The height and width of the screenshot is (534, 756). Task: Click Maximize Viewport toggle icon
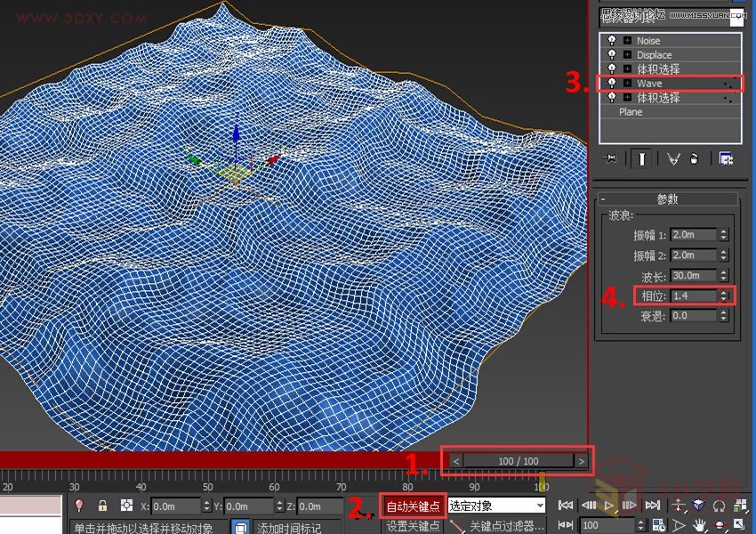pyautogui.click(x=739, y=525)
